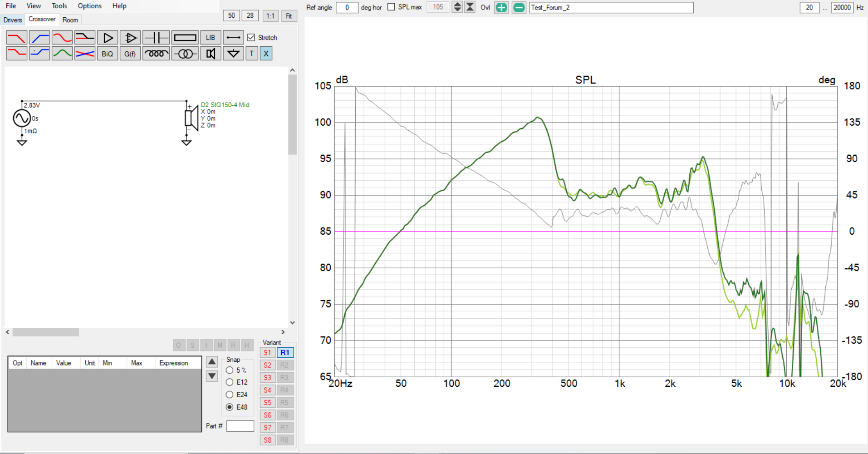
Task: Add an inductor coil component
Action: [156, 54]
